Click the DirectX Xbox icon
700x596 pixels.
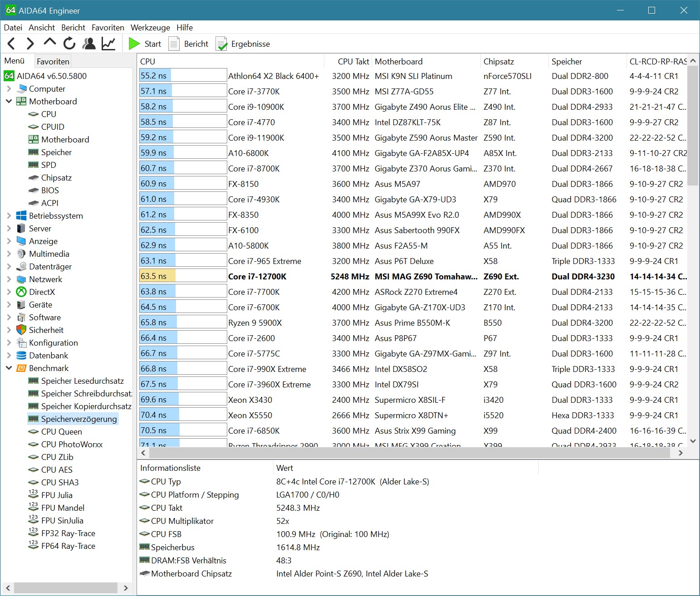(21, 292)
